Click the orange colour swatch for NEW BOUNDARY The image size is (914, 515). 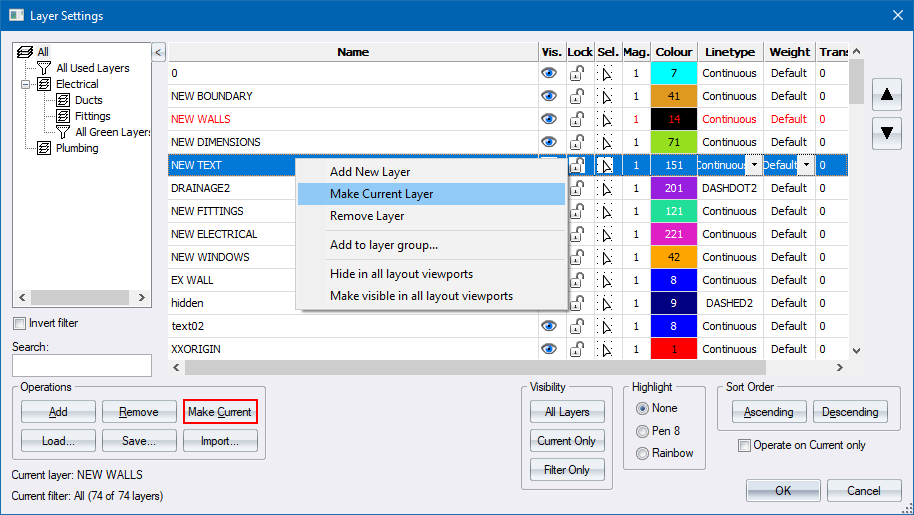(673, 96)
